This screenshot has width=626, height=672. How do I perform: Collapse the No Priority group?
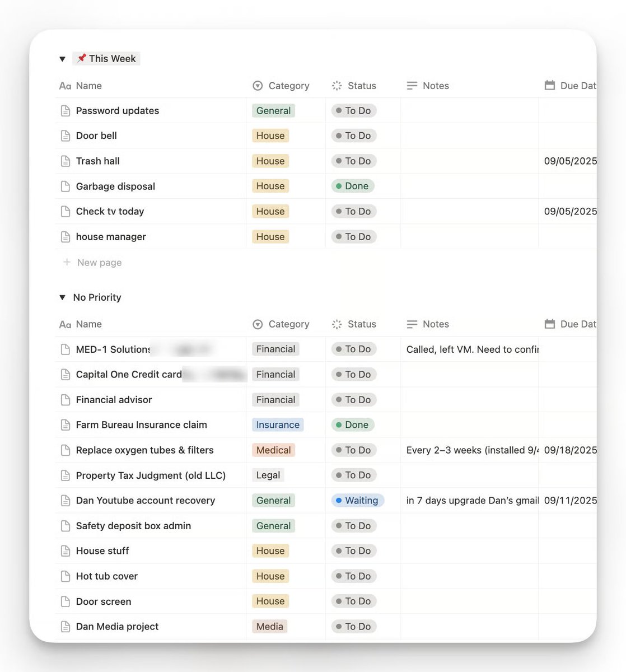coord(63,297)
